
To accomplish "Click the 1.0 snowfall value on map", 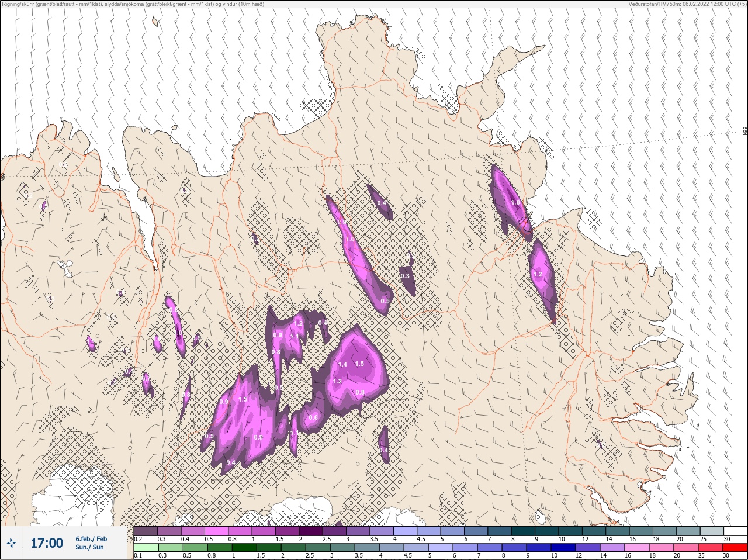I will point(350,240).
